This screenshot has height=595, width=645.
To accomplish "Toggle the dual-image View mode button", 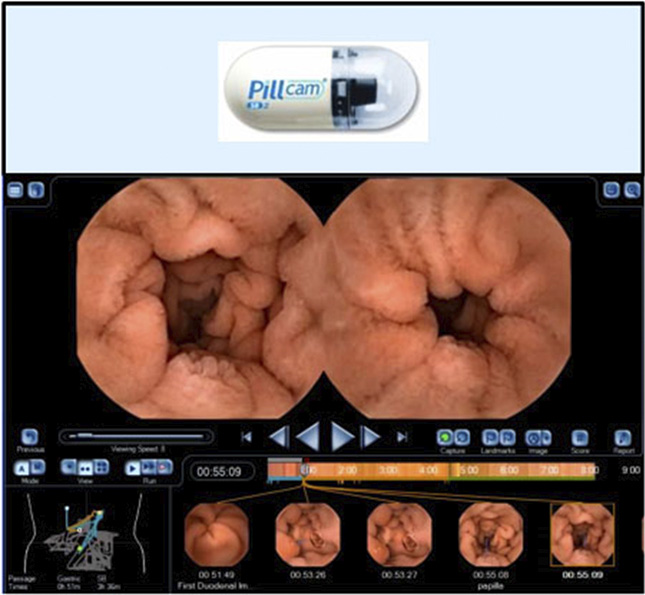I will [85, 468].
